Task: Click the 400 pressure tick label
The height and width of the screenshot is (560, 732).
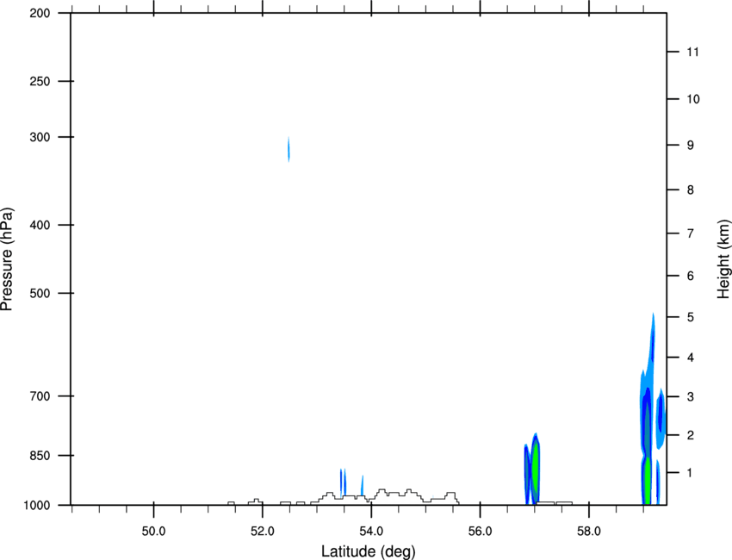Action: coord(40,225)
